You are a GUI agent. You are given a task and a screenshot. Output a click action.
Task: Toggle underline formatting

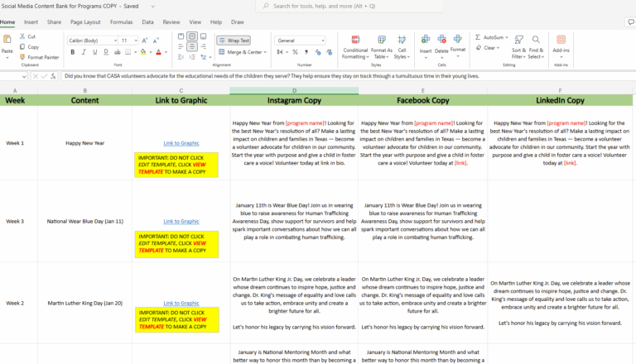pos(95,52)
